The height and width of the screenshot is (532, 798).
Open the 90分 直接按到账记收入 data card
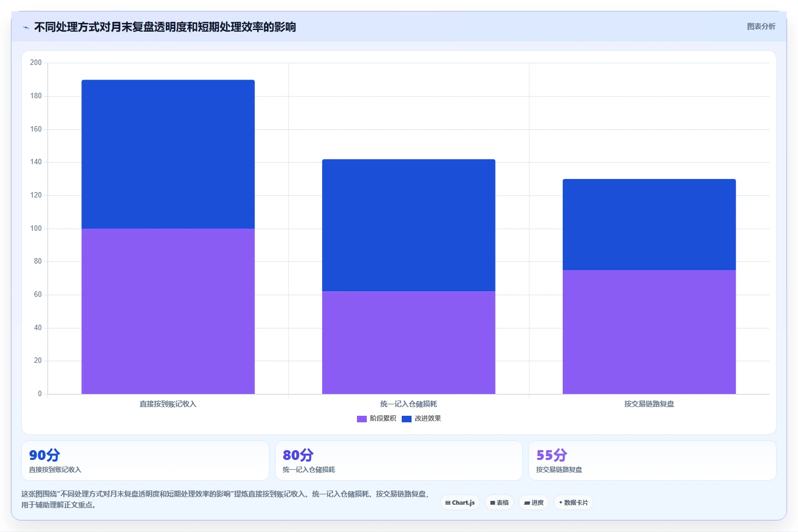[145, 461]
